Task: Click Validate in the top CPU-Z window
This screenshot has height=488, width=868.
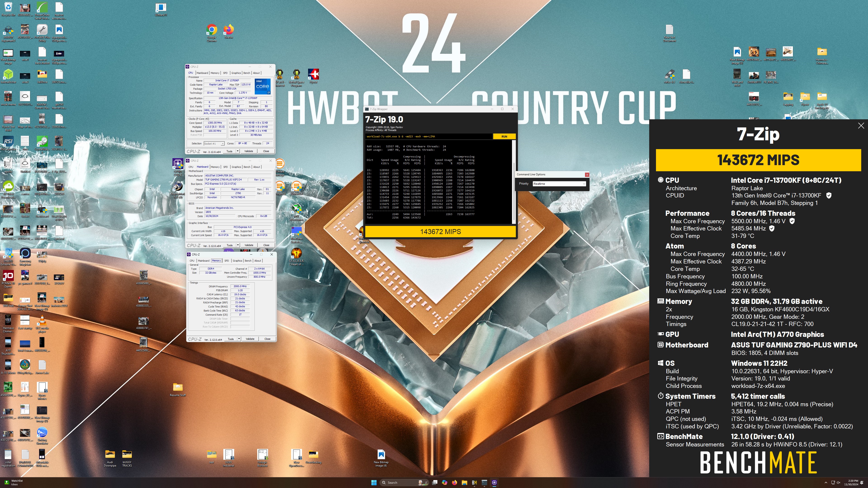Action: [249, 151]
